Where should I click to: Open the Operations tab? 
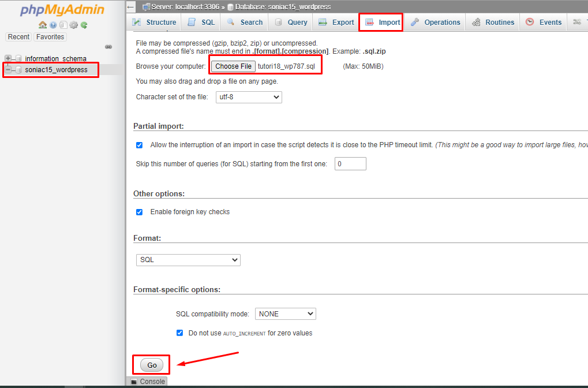436,22
